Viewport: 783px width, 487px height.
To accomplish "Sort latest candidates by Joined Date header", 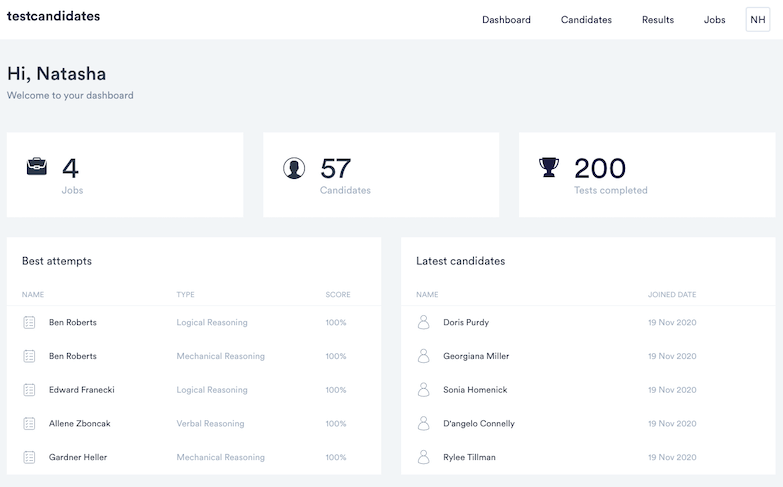I will pyautogui.click(x=671, y=295).
